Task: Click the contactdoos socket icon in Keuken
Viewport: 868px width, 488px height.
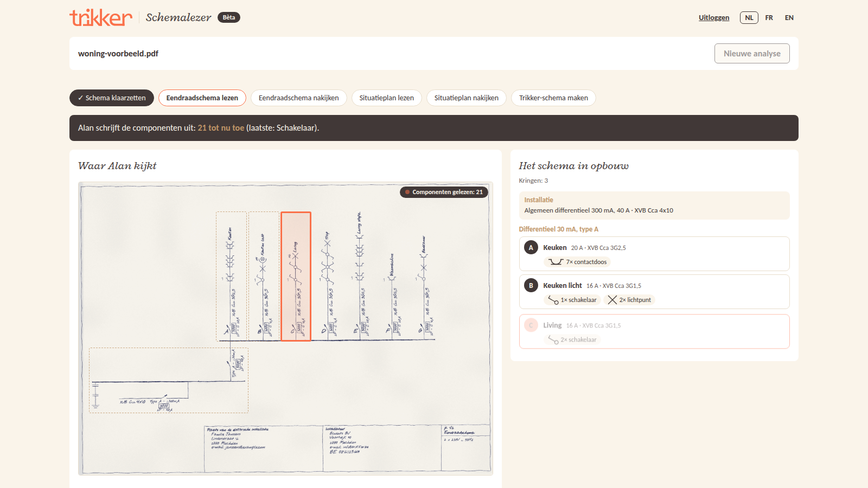Action: point(556,262)
